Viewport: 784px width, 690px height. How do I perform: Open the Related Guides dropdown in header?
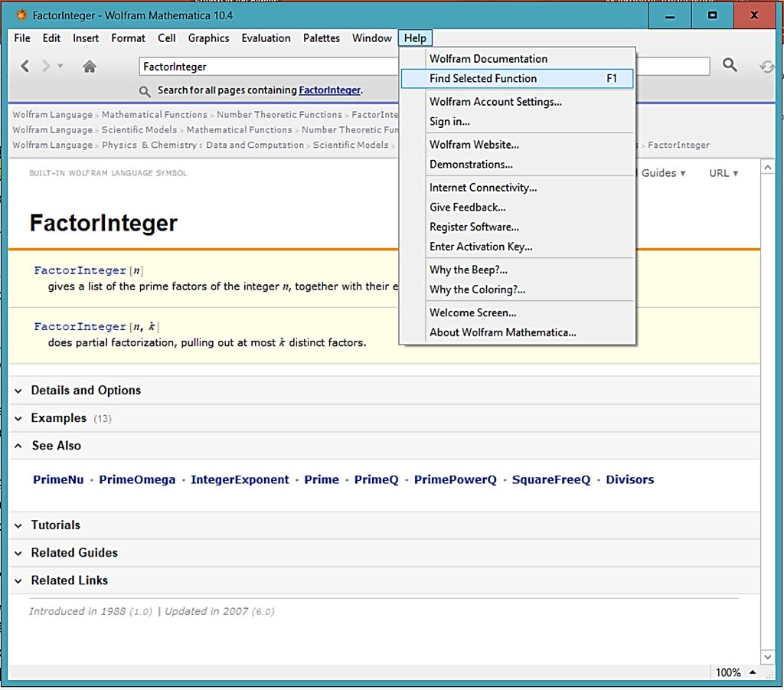point(662,173)
